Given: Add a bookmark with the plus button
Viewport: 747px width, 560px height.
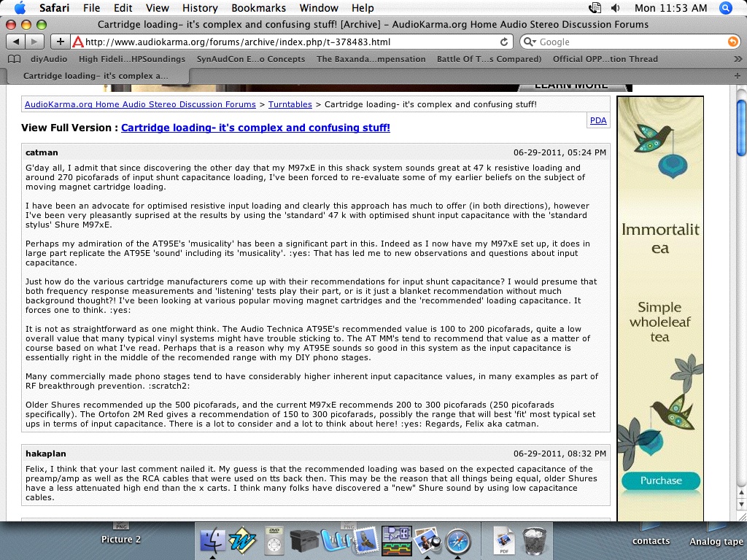Looking at the screenshot, I should (x=60, y=42).
